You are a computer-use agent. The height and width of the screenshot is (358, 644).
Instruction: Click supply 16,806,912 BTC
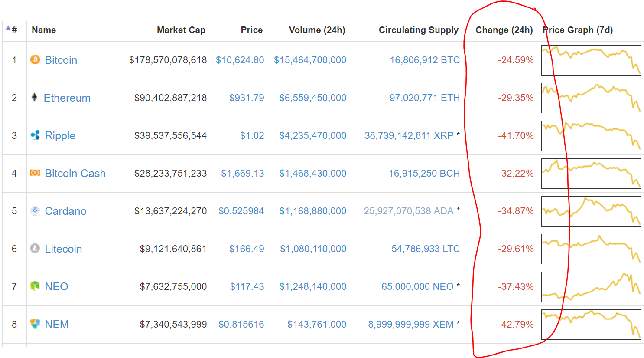point(425,60)
